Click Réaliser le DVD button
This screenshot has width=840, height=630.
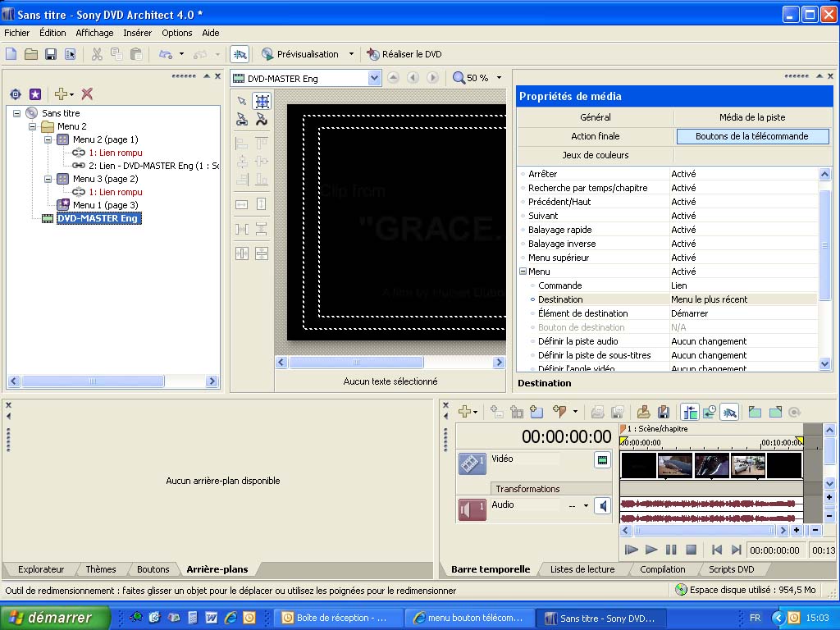click(404, 54)
